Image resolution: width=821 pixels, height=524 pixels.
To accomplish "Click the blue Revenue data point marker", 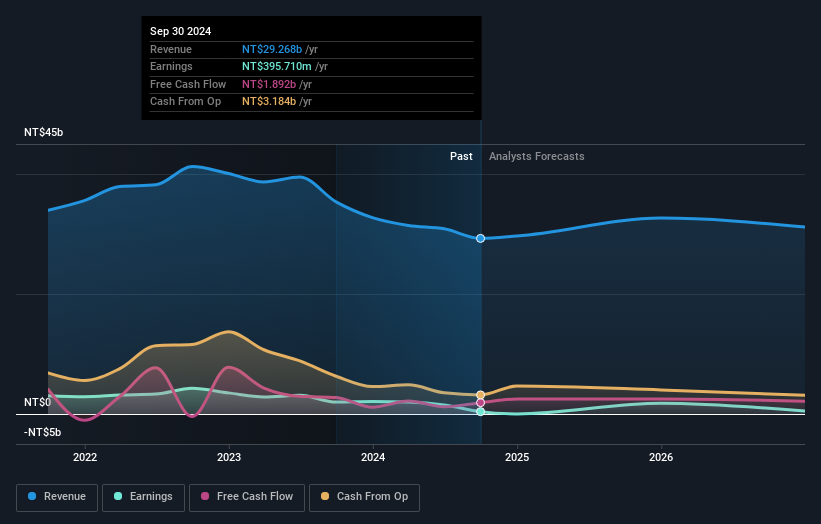I will point(480,239).
